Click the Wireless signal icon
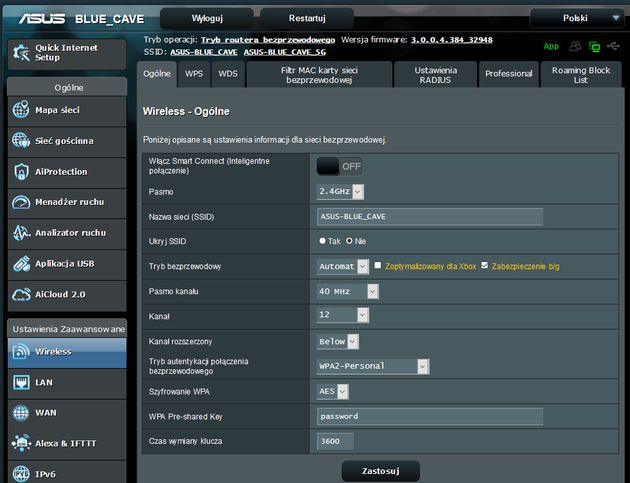This screenshot has height=483, width=630. click(x=21, y=352)
